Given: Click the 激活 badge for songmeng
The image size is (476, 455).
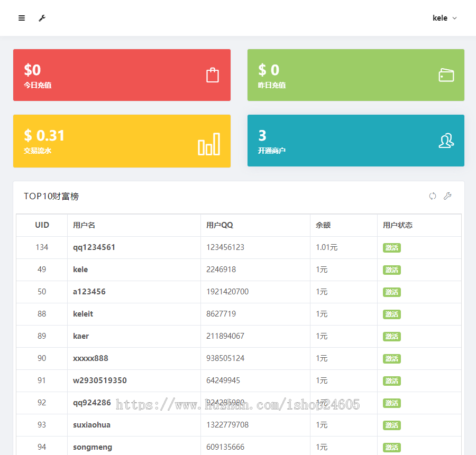Looking at the screenshot, I should click(391, 447).
